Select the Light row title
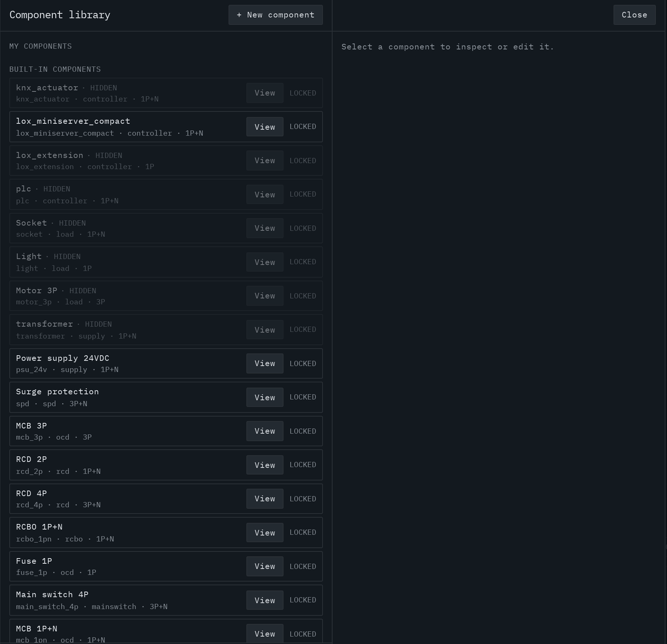The image size is (667, 644). (x=28, y=256)
